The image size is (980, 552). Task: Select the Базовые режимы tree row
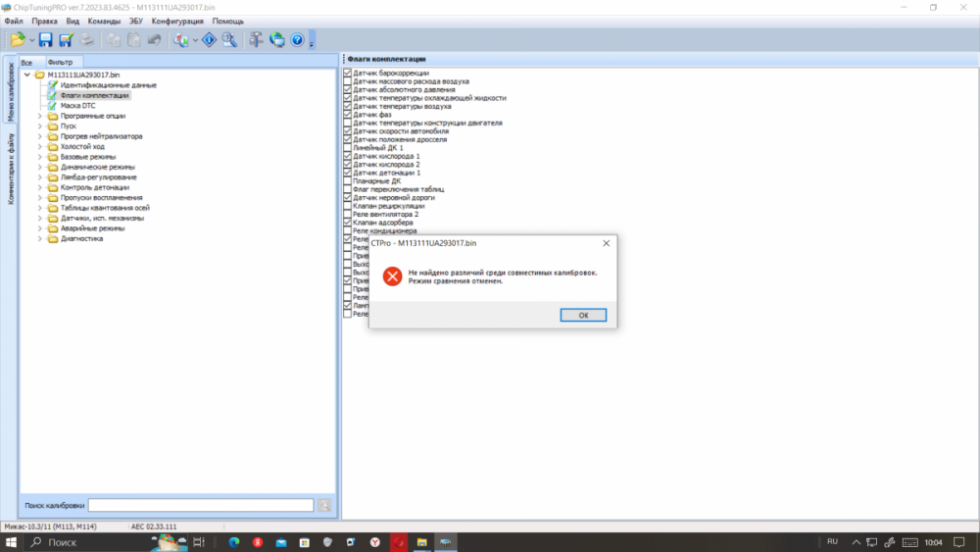(88, 157)
